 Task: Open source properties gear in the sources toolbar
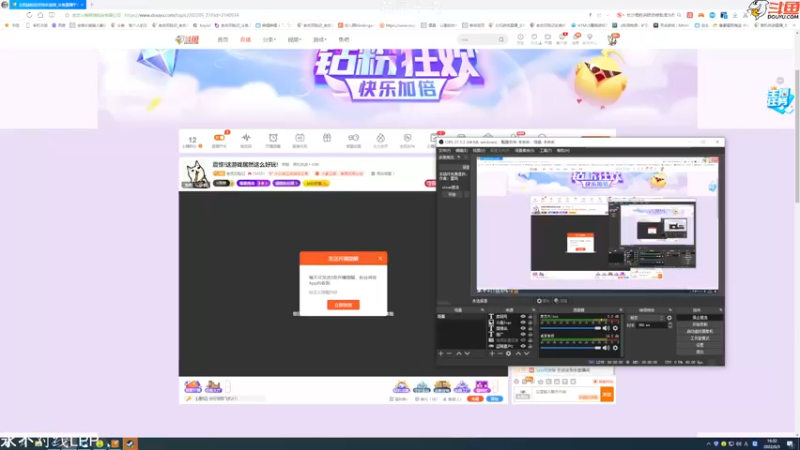(508, 354)
